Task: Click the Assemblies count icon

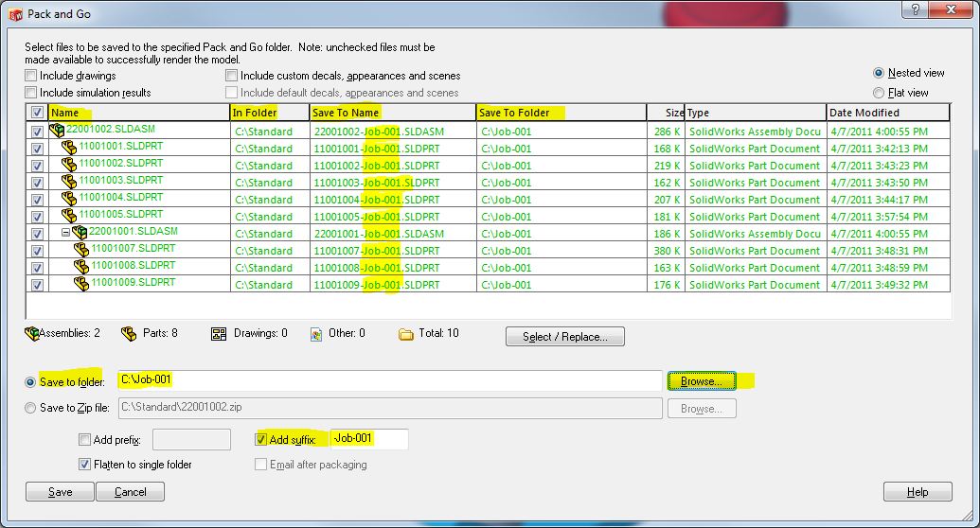Action: (32, 334)
